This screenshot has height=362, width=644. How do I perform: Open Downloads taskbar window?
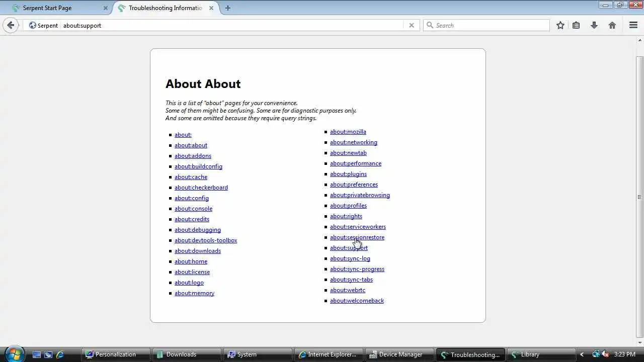click(x=187, y=354)
